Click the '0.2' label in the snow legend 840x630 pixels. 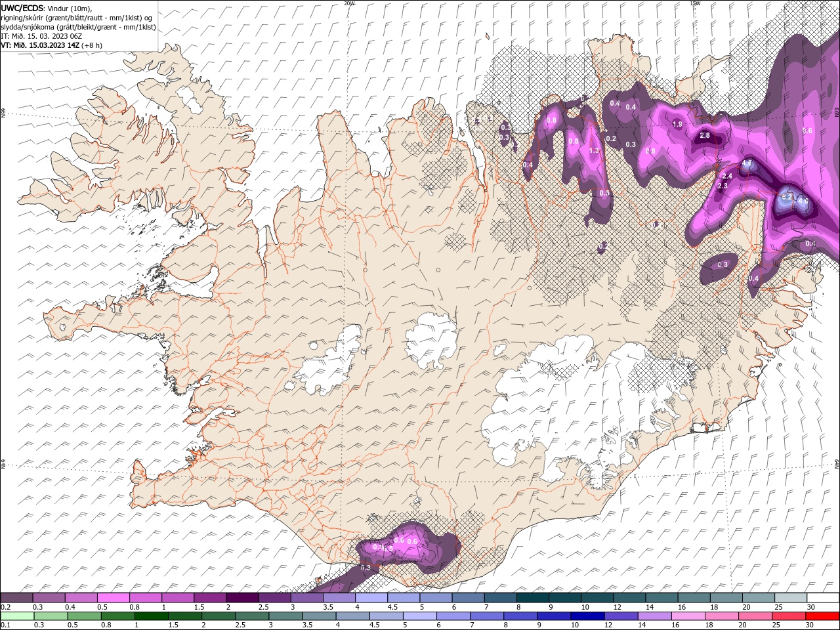click(x=5, y=607)
